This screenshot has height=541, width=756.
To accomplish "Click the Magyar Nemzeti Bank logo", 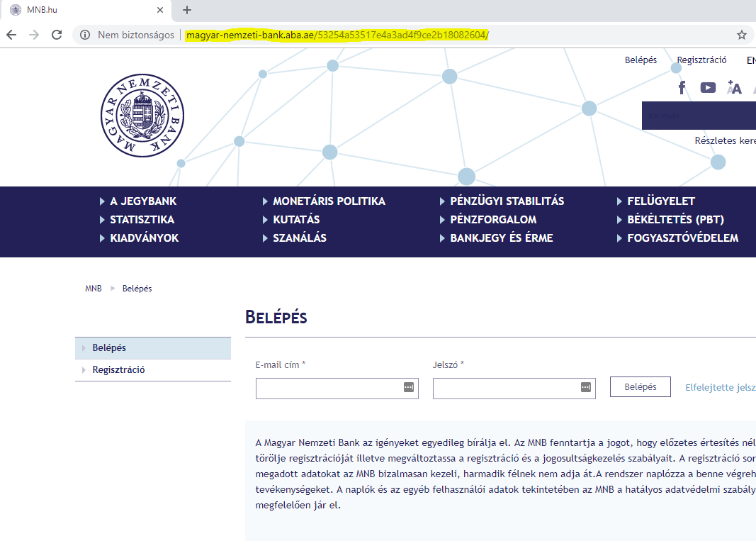I will (142, 115).
